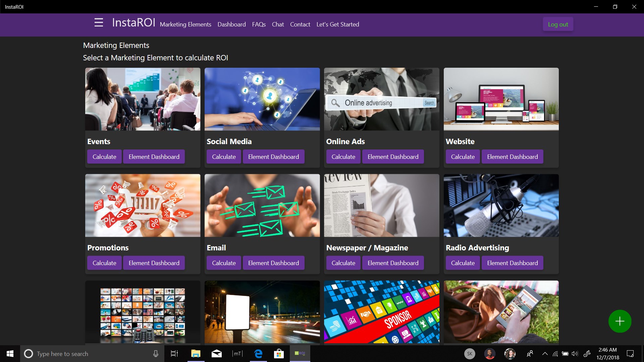Go to the Dashboard menu item
The width and height of the screenshot is (644, 362).
(231, 24)
